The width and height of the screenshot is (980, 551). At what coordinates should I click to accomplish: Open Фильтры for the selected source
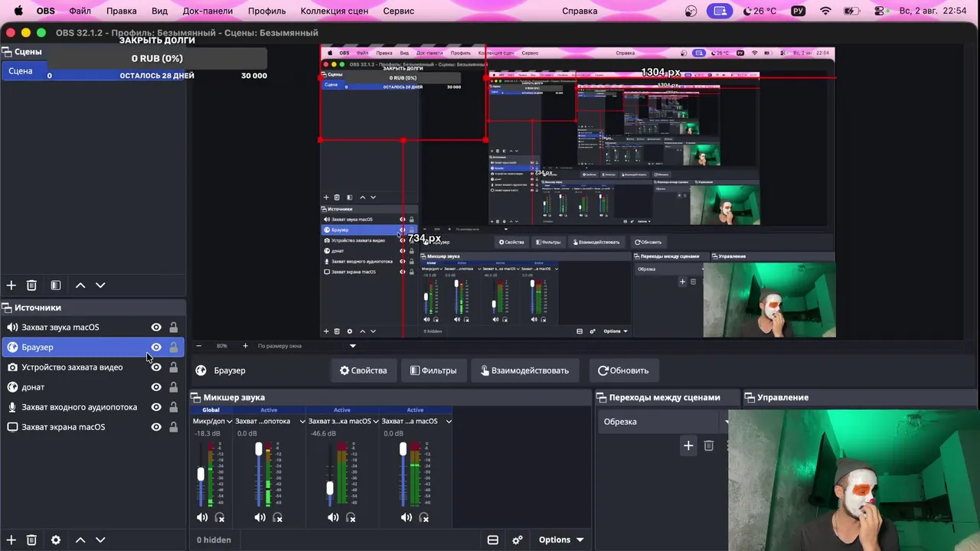tap(433, 370)
